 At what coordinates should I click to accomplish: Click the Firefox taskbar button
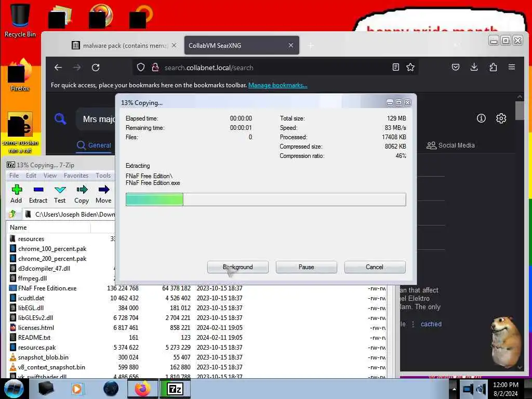tap(143, 389)
